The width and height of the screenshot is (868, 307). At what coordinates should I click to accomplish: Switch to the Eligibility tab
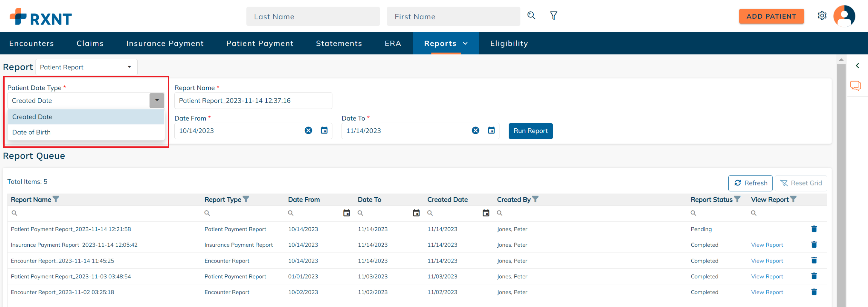click(x=509, y=44)
